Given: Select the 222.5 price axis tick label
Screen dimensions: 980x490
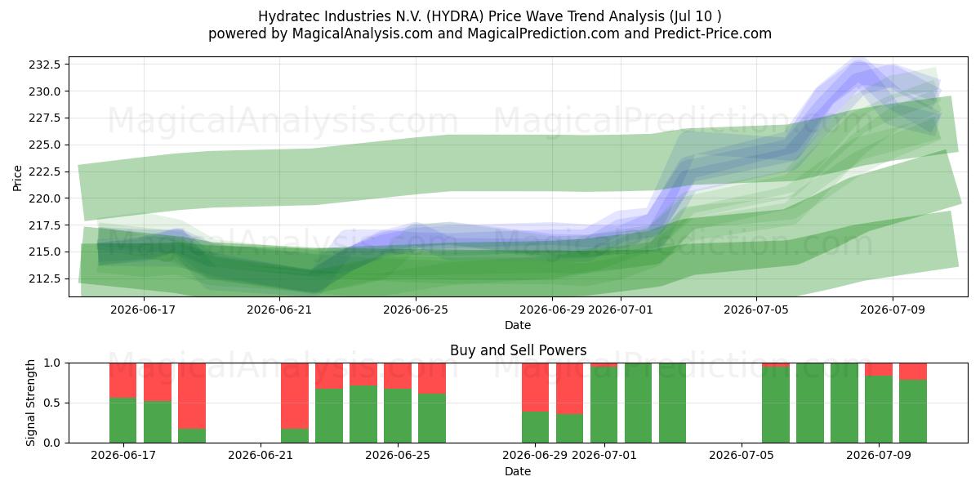Looking at the screenshot, I should pyautogui.click(x=47, y=171).
